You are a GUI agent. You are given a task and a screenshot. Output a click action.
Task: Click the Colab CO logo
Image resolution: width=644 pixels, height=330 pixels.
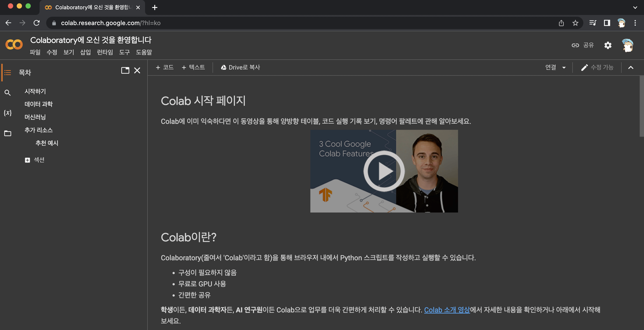click(14, 45)
